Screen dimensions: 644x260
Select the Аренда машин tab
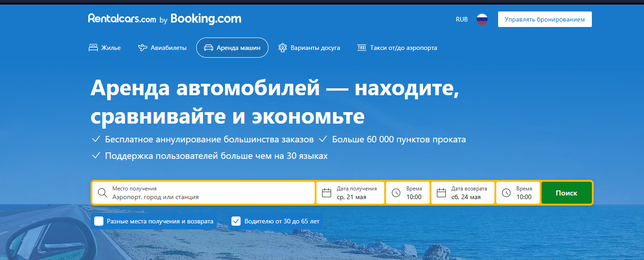pyautogui.click(x=232, y=48)
